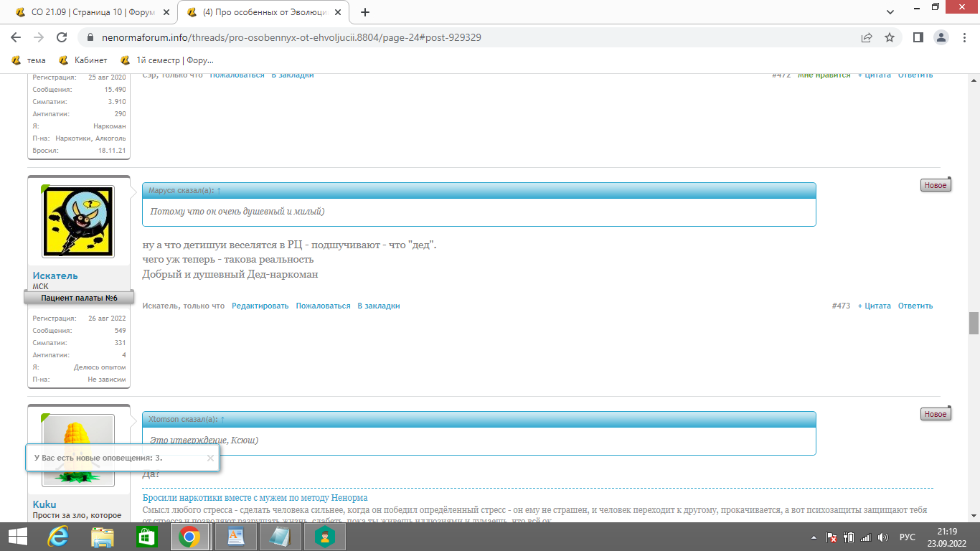Screen dimensions: 980x551
Task: Show hidden system tray icons arrow
Action: [x=814, y=537]
